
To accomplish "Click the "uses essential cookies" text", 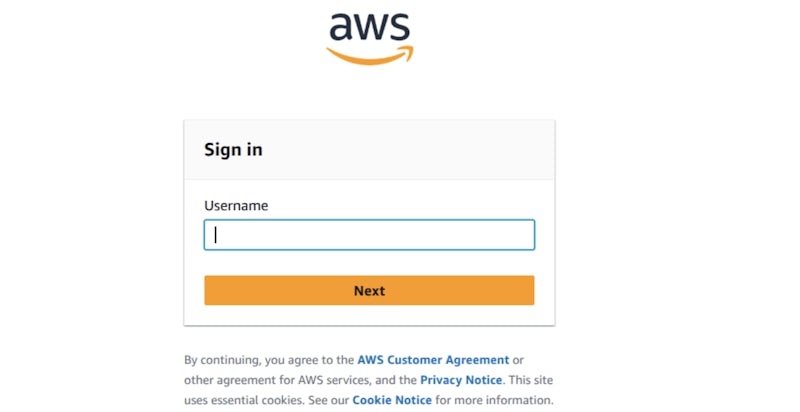I will coord(245,400).
